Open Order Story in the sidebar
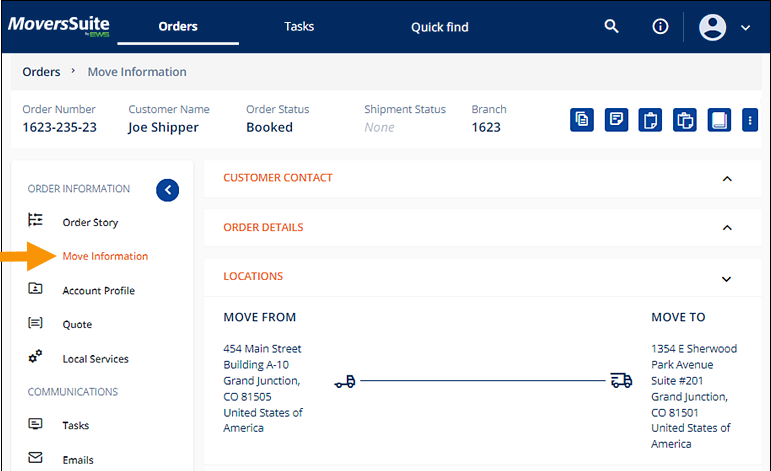This screenshot has height=471, width=771. 90,222
